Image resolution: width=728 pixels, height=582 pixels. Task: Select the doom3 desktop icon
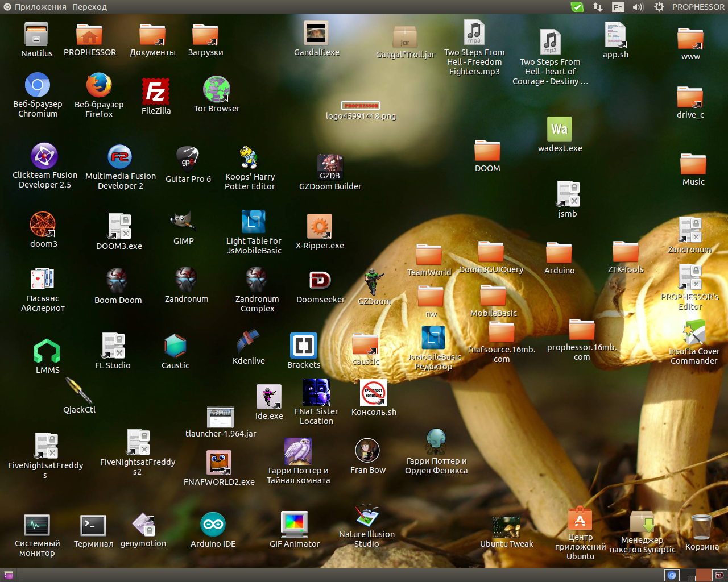[43, 225]
